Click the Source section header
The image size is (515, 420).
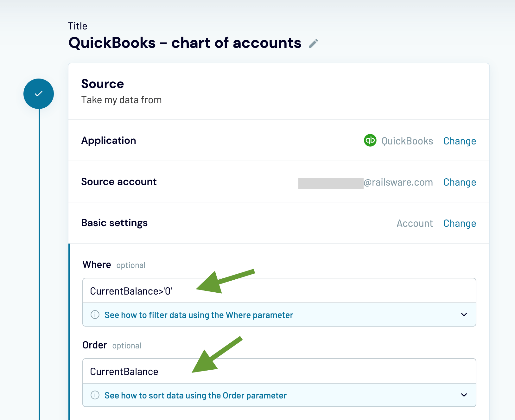102,84
